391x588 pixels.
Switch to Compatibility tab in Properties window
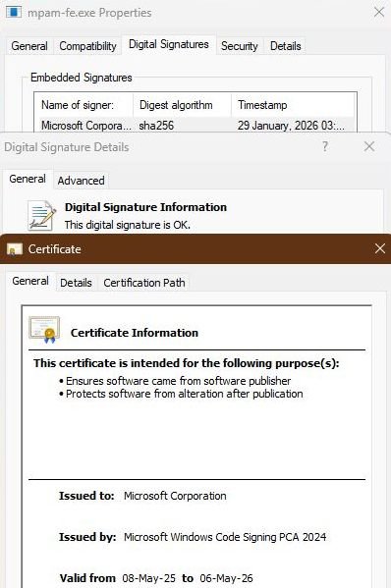(87, 46)
